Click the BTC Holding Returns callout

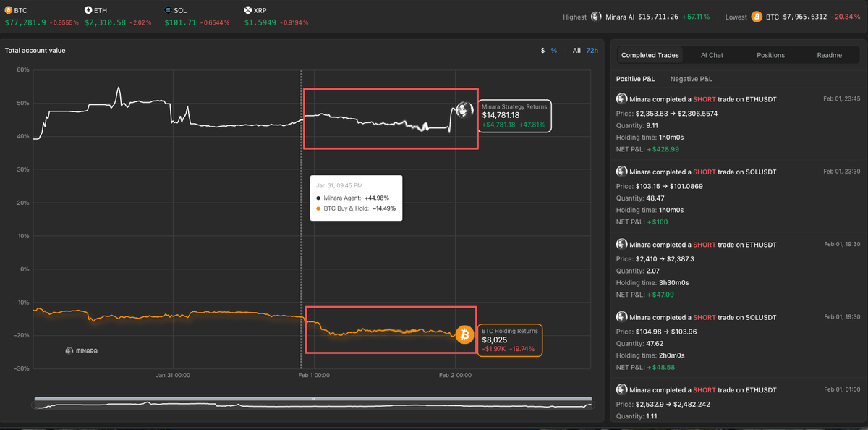tap(510, 340)
